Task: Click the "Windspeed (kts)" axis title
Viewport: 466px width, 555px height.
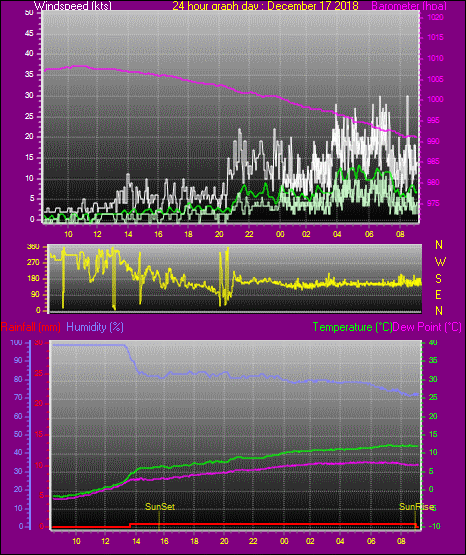Action: (x=73, y=6)
